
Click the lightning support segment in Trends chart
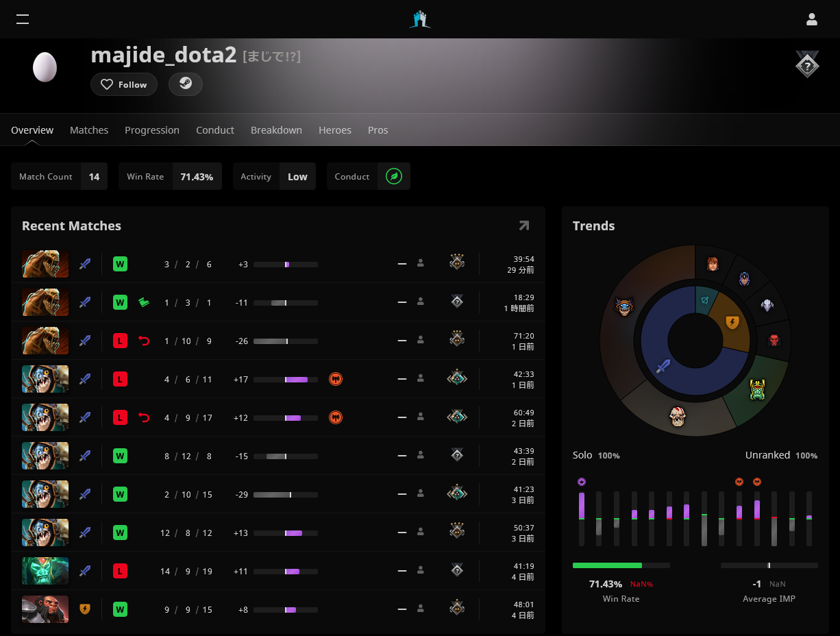point(732,322)
